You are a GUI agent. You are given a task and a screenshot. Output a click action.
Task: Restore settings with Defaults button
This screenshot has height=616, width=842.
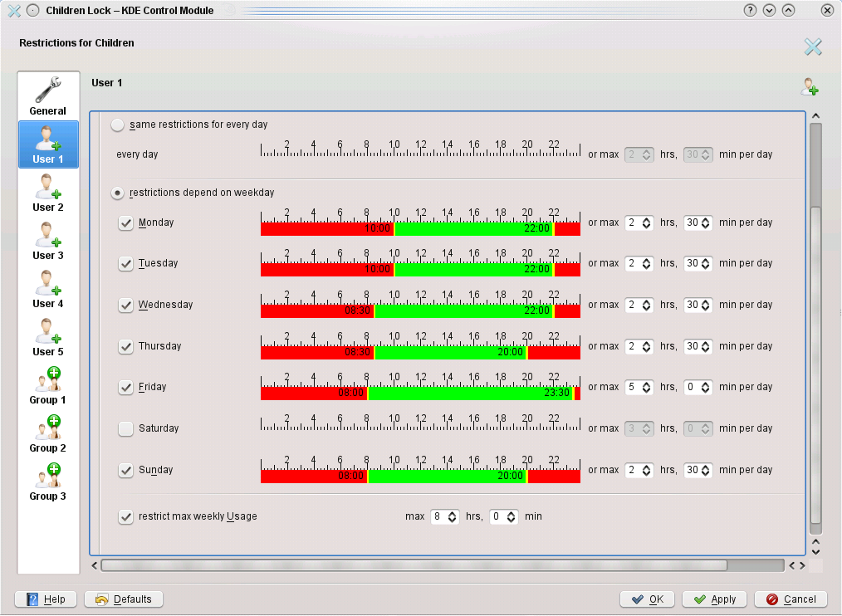point(124,599)
